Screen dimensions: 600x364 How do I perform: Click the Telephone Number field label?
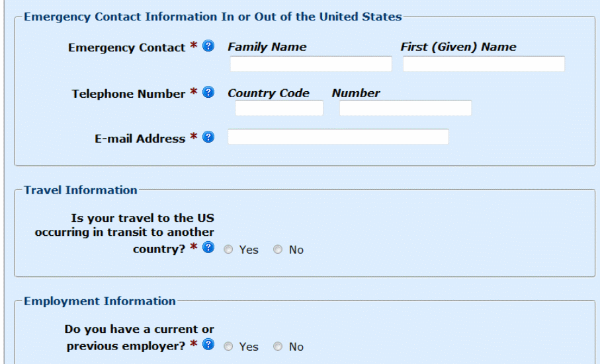click(128, 94)
